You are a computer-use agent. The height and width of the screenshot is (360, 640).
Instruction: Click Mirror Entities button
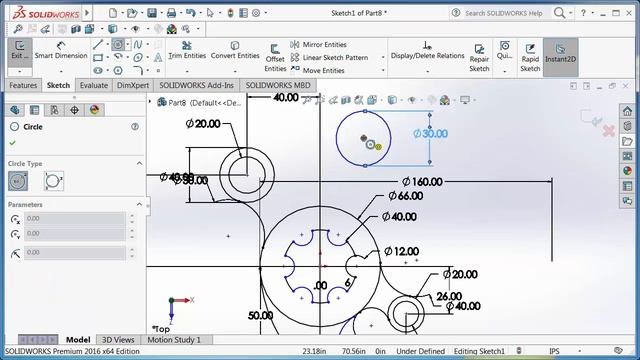point(319,44)
